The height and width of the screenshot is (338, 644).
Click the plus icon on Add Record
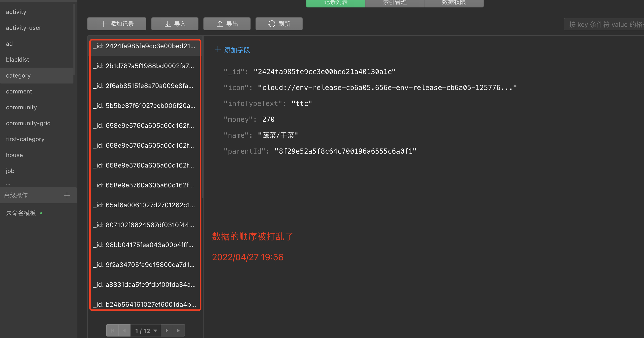(103, 24)
